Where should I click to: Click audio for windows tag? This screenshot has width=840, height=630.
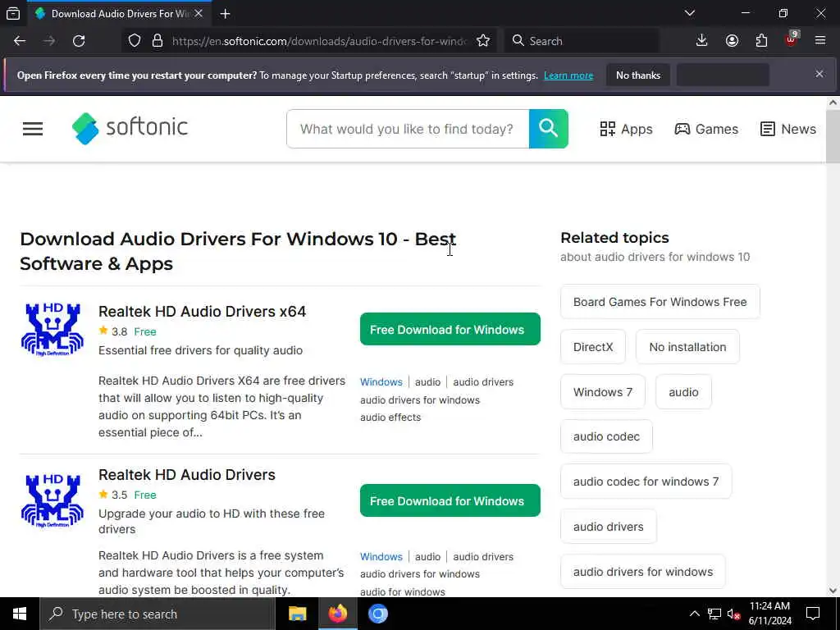pos(402,591)
